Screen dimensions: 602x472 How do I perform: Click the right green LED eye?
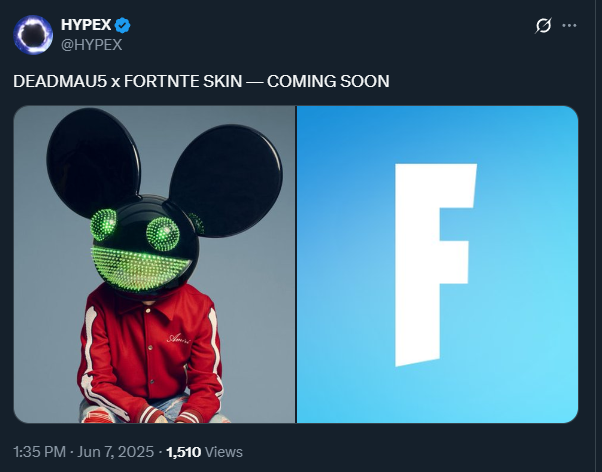pos(163,234)
